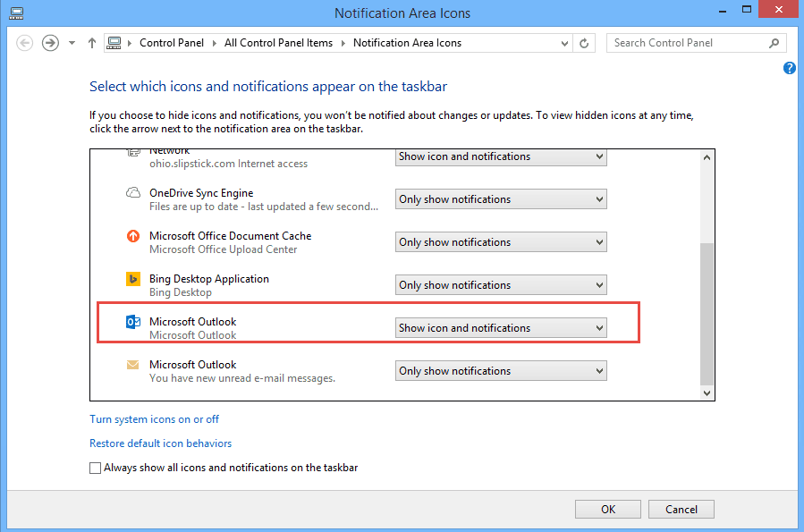Viewport: 804px width, 532px height.
Task: Click the Refresh button in address bar
Action: pos(584,43)
